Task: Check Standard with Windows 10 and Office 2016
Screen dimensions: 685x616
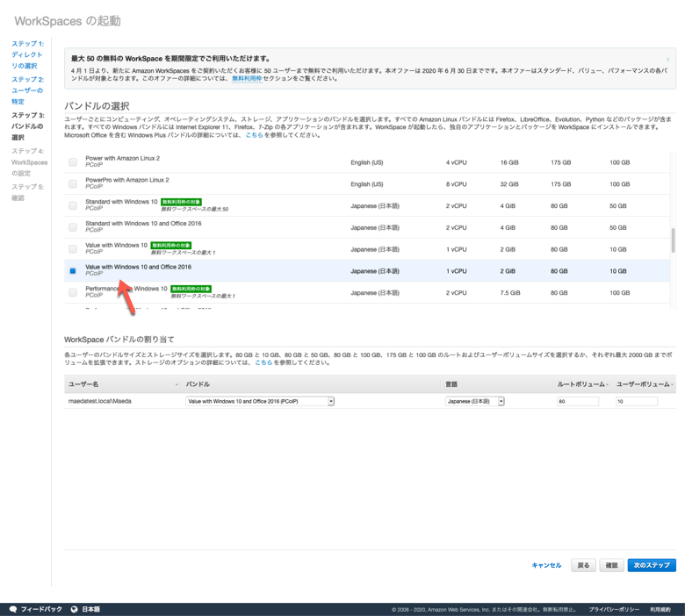Action: [73, 227]
